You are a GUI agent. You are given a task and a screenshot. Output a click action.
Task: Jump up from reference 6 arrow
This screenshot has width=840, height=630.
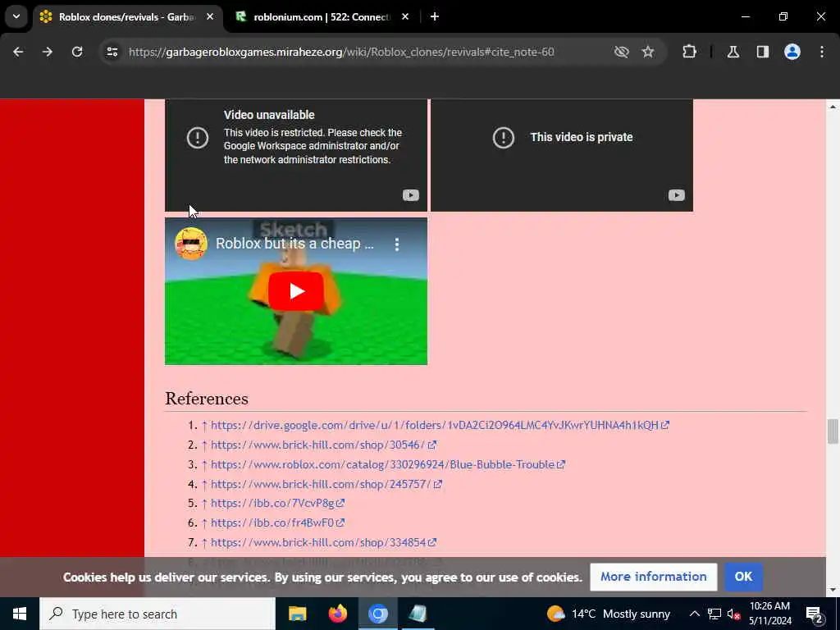coord(204,523)
